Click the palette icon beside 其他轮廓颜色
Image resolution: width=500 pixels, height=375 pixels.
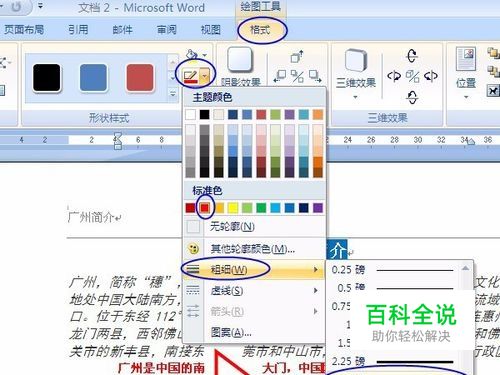(x=193, y=248)
